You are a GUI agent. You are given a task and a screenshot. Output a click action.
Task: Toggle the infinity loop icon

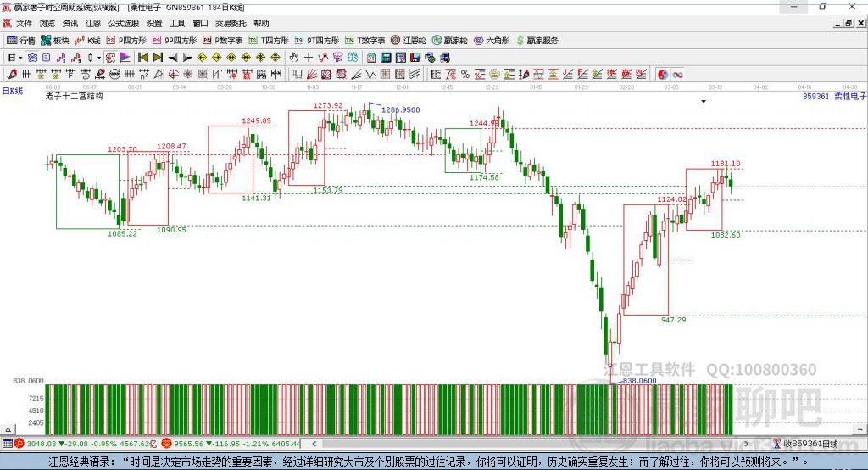coord(677,75)
